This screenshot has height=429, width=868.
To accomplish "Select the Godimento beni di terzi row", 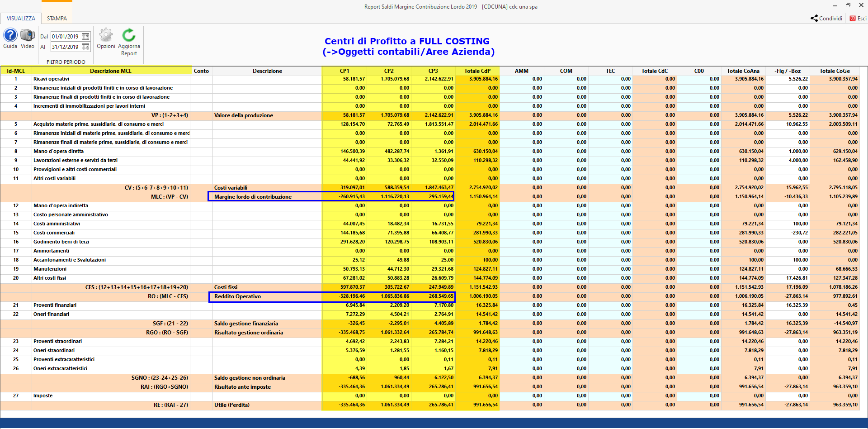I will tap(429, 242).
